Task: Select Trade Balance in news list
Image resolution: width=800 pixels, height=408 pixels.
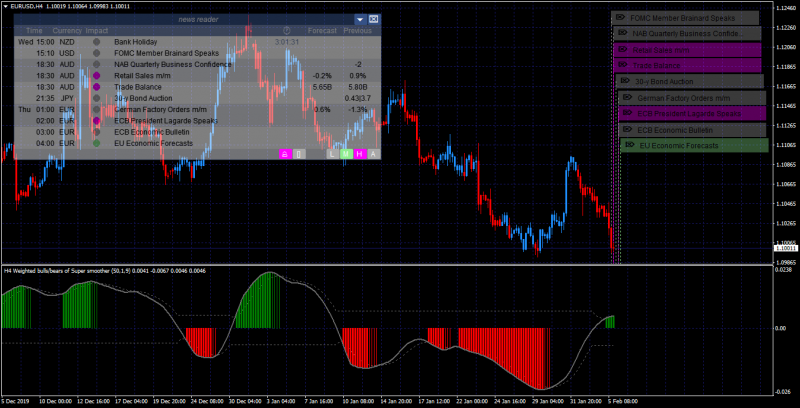Action: click(197, 87)
